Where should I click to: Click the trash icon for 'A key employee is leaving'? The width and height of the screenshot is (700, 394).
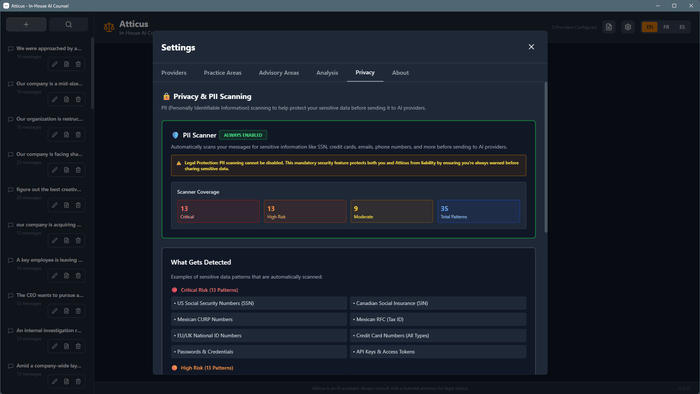pos(78,276)
